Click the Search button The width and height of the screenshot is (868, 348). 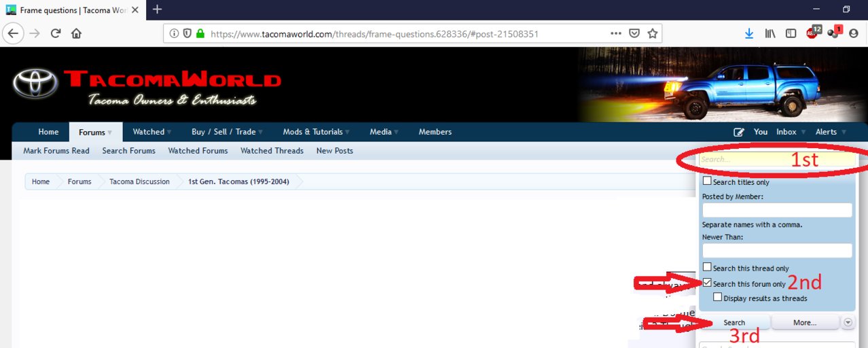(x=734, y=322)
